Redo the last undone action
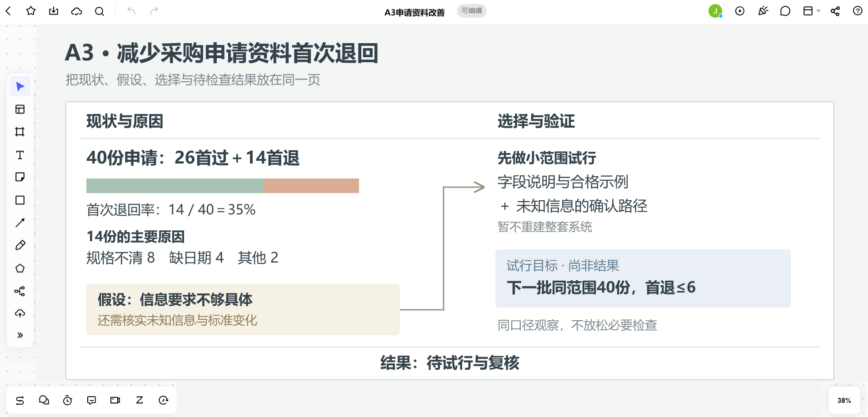Image resolution: width=868 pixels, height=417 pixels. (154, 11)
